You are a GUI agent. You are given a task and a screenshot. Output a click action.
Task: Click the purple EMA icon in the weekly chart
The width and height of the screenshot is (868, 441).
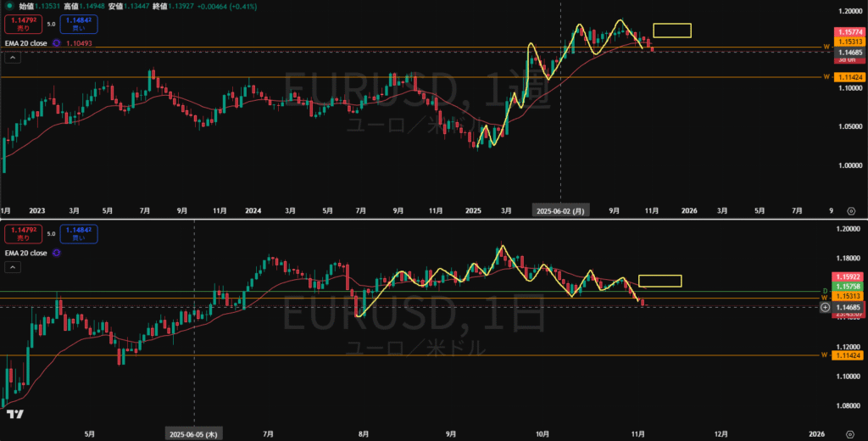56,42
